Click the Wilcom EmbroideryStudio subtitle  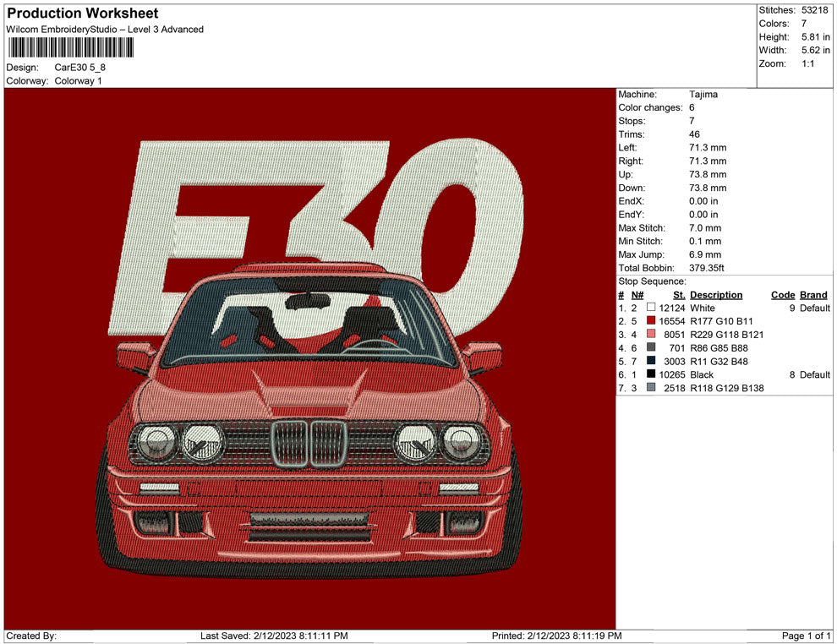tap(105, 30)
